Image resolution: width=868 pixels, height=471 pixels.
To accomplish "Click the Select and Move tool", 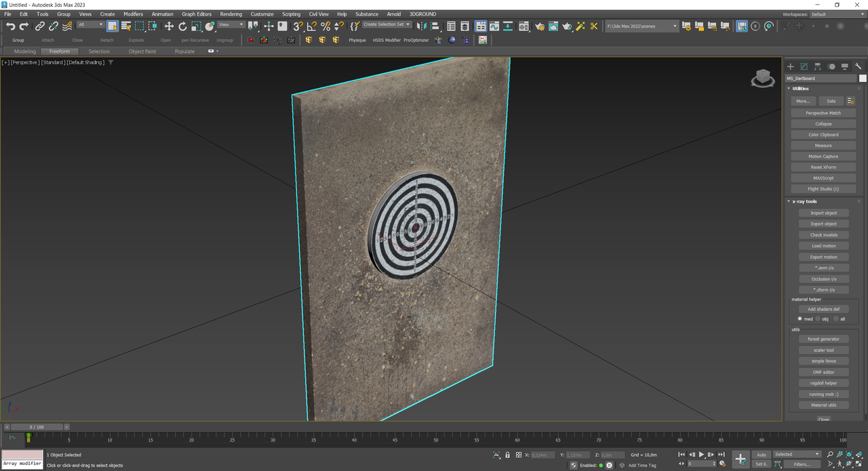I will (x=169, y=26).
